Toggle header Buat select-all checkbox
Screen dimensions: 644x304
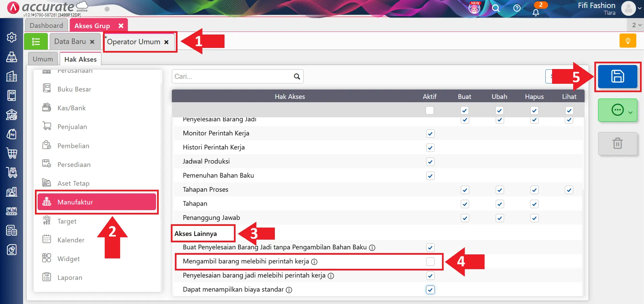[464, 110]
